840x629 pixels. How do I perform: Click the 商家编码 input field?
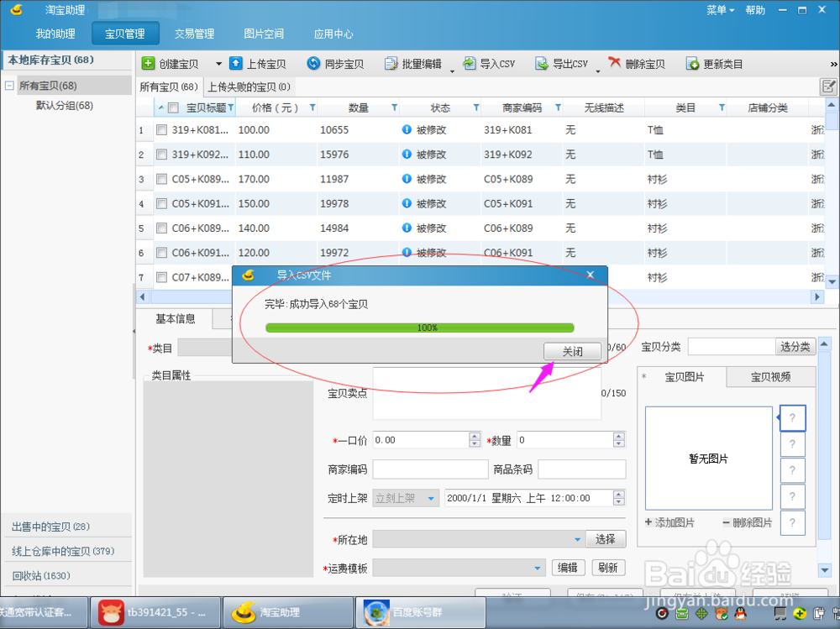430,470
